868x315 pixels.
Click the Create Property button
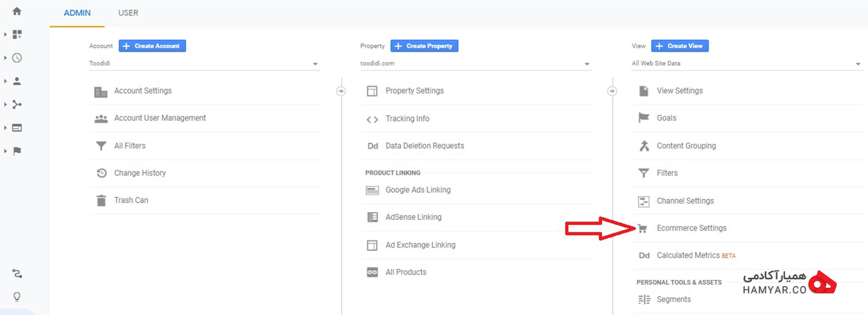(x=425, y=46)
